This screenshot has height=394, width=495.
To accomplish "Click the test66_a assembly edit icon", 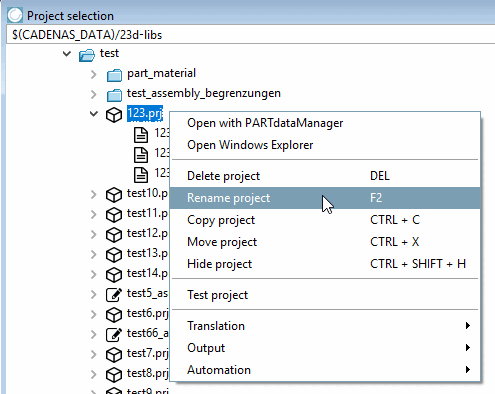I will [x=114, y=335].
